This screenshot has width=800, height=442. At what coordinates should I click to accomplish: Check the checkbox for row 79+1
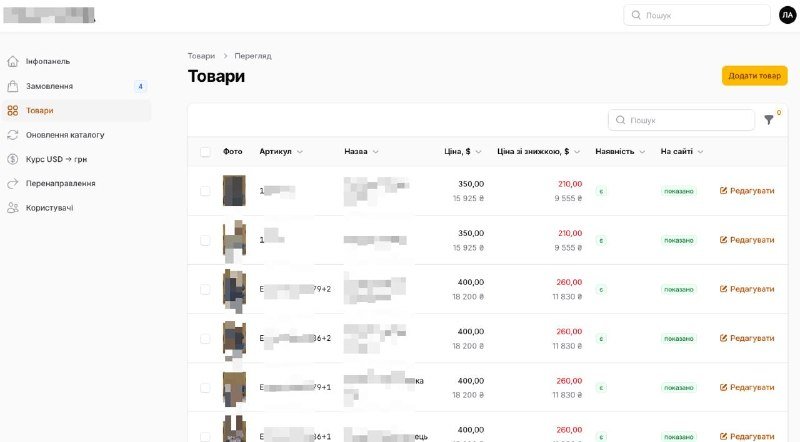click(205, 388)
